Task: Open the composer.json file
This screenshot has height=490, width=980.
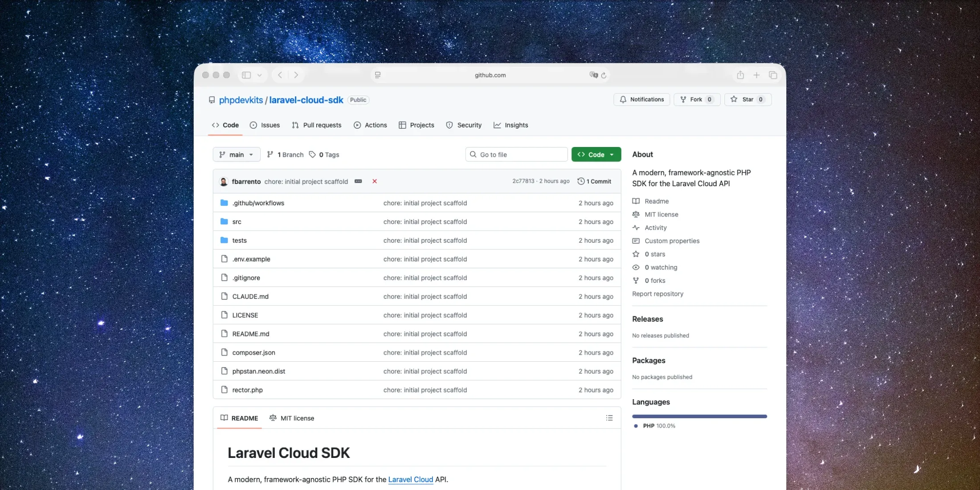Action: pos(253,352)
